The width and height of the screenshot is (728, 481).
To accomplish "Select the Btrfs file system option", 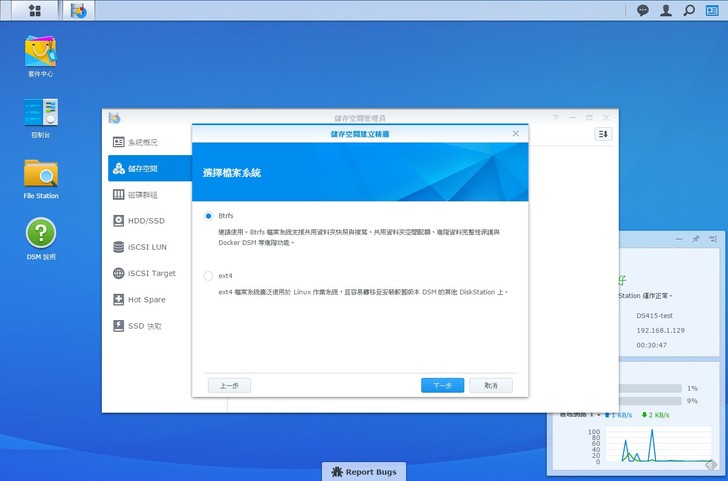I will 208,216.
